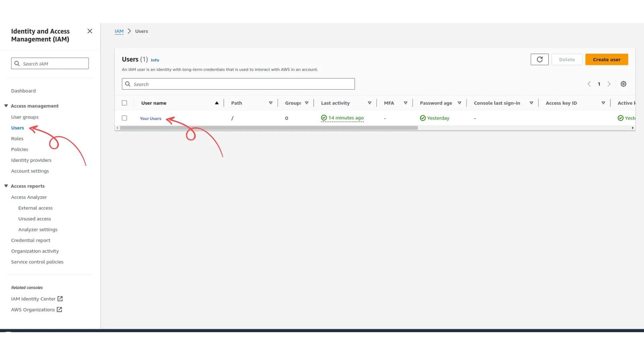Click the Create user button
644x362 pixels.
[x=606, y=59]
